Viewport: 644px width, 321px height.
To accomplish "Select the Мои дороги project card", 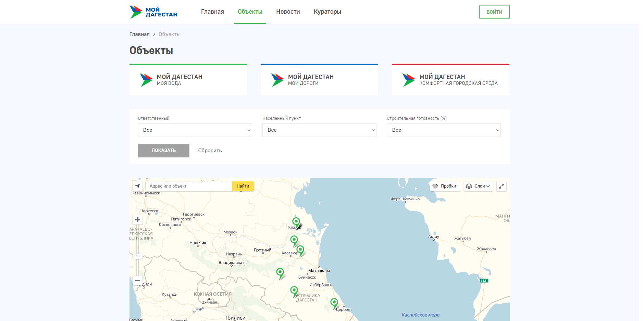I will (319, 80).
